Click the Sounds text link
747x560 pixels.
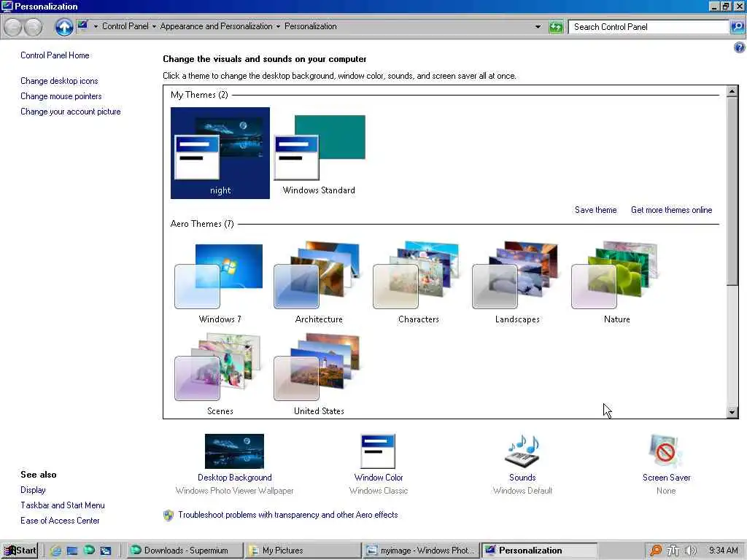(x=522, y=478)
